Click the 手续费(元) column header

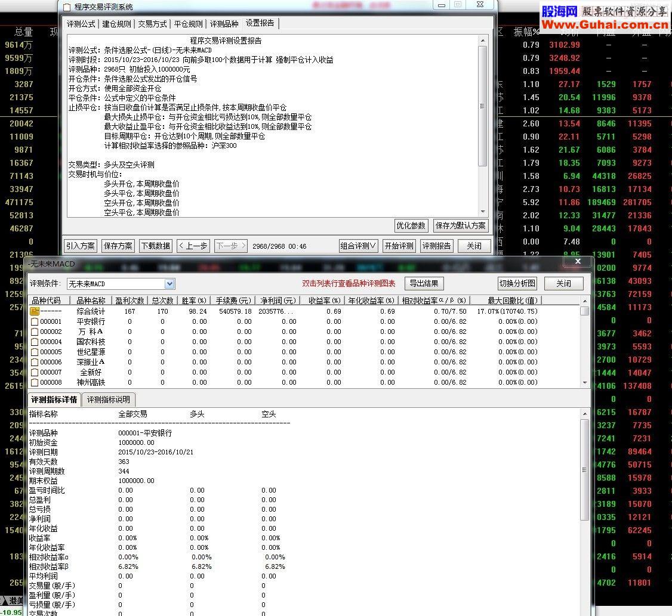coord(233,301)
